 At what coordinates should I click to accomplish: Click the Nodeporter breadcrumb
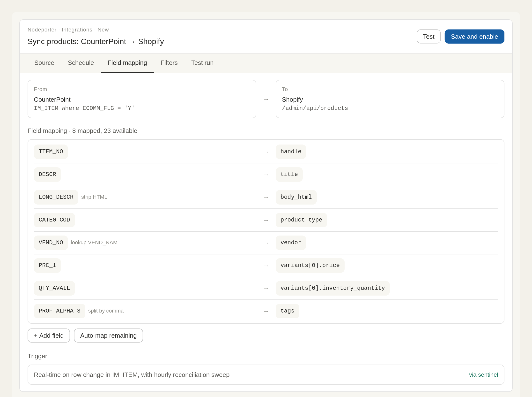pos(42,30)
